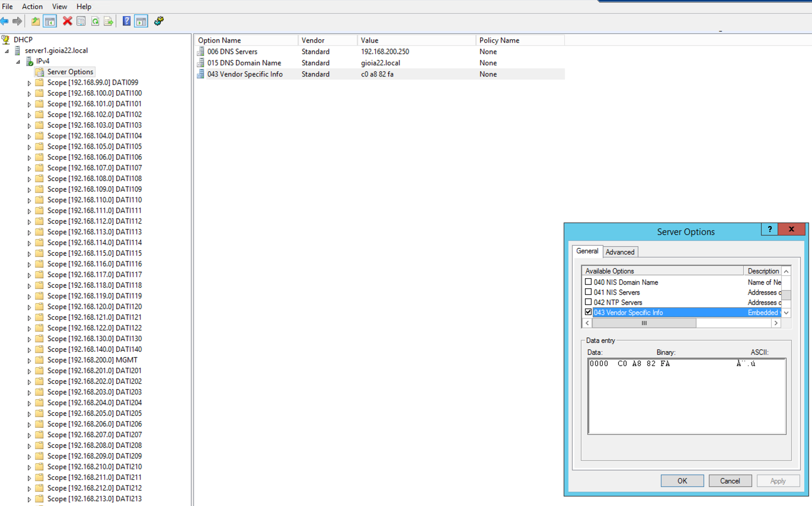Click the value c0 a8 82 fa
Image resolution: width=812 pixels, height=506 pixels.
click(x=377, y=74)
